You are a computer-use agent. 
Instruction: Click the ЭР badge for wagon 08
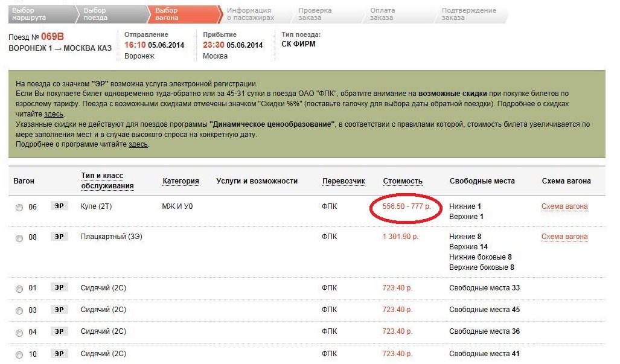(59, 237)
